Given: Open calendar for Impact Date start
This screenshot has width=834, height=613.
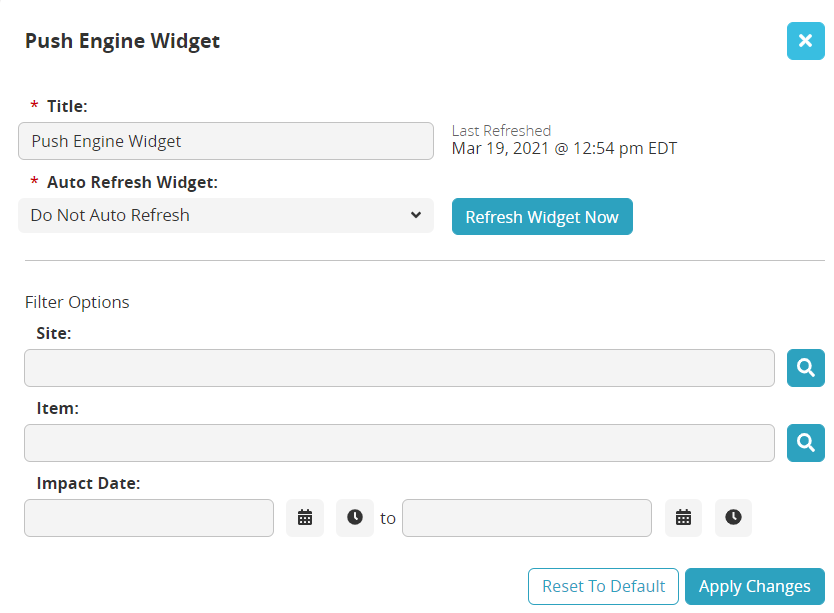Looking at the screenshot, I should (x=305, y=518).
